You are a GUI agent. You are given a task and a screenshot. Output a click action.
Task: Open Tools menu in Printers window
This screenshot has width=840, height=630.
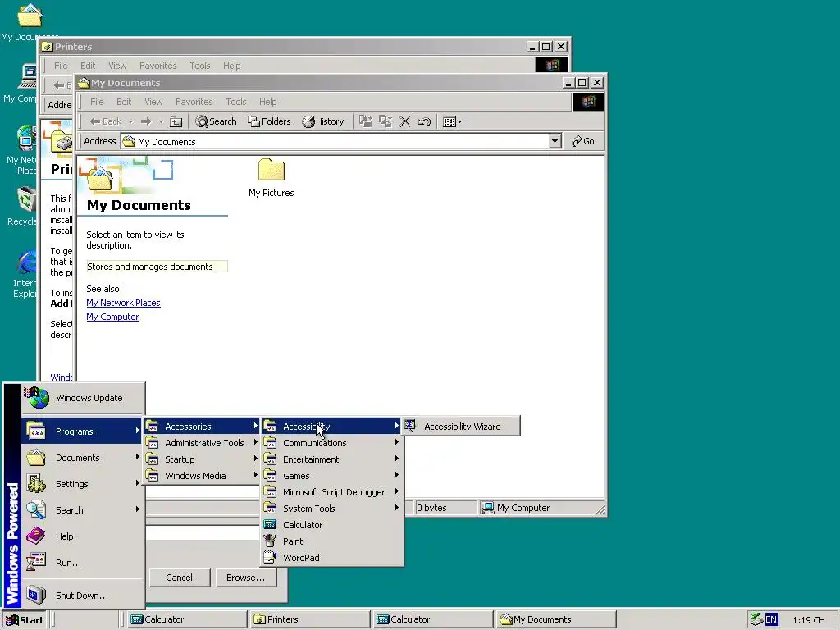point(200,66)
